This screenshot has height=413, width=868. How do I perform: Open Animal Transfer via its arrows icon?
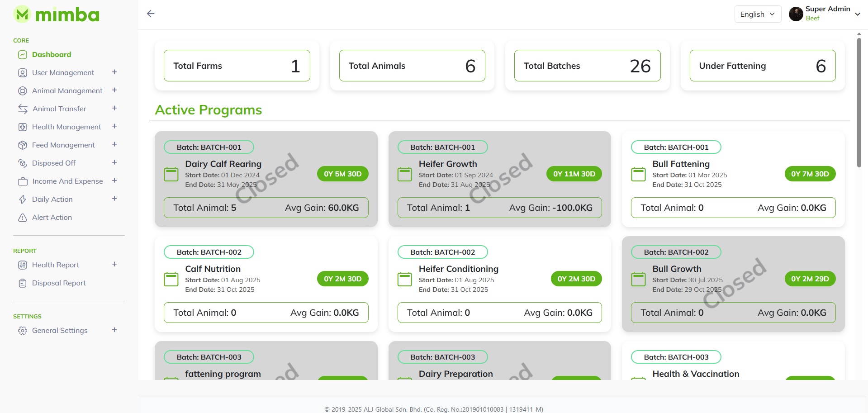[x=23, y=109]
